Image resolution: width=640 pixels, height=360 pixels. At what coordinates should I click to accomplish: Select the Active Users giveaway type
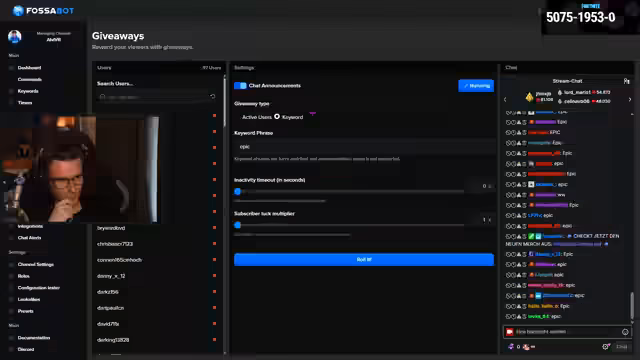click(x=257, y=117)
